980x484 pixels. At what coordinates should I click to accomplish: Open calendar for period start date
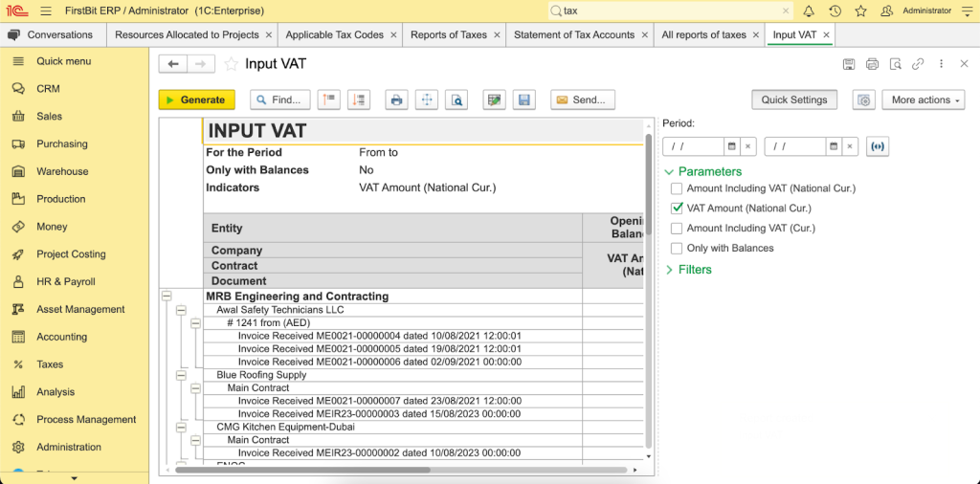(732, 146)
